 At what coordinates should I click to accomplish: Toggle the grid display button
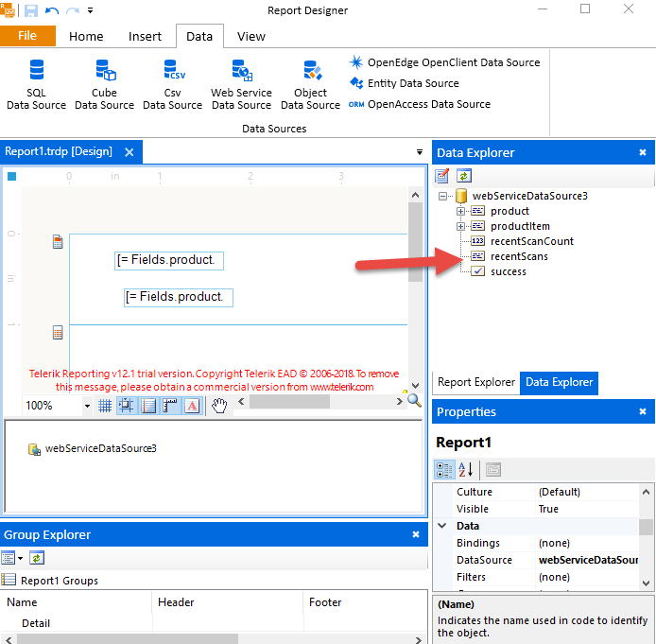pyautogui.click(x=105, y=406)
